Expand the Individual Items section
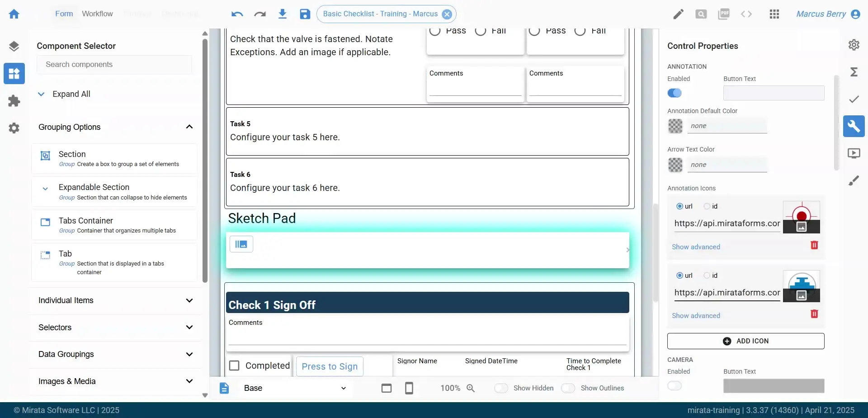The height and width of the screenshot is (418, 868). [189, 300]
